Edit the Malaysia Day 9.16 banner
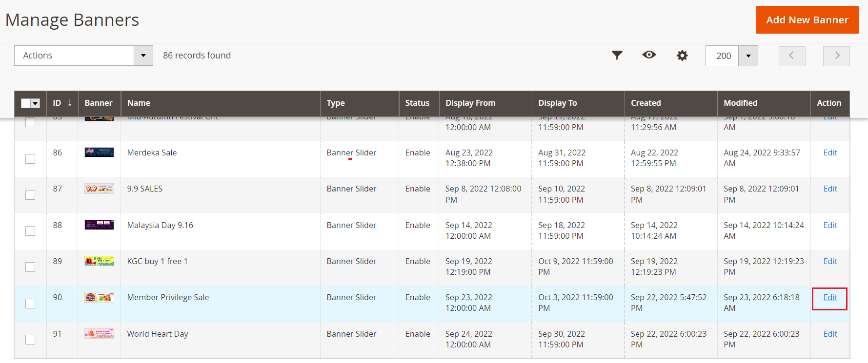 [x=830, y=225]
